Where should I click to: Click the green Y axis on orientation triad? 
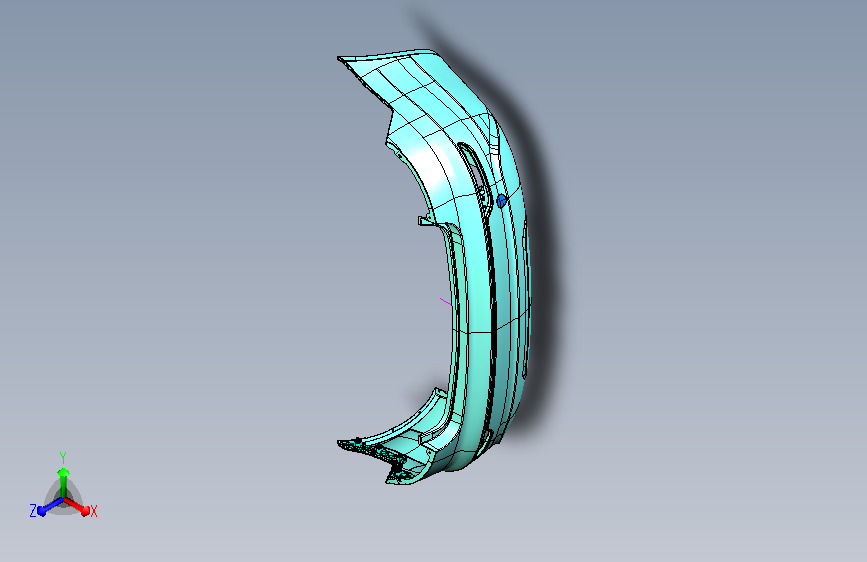[64, 482]
